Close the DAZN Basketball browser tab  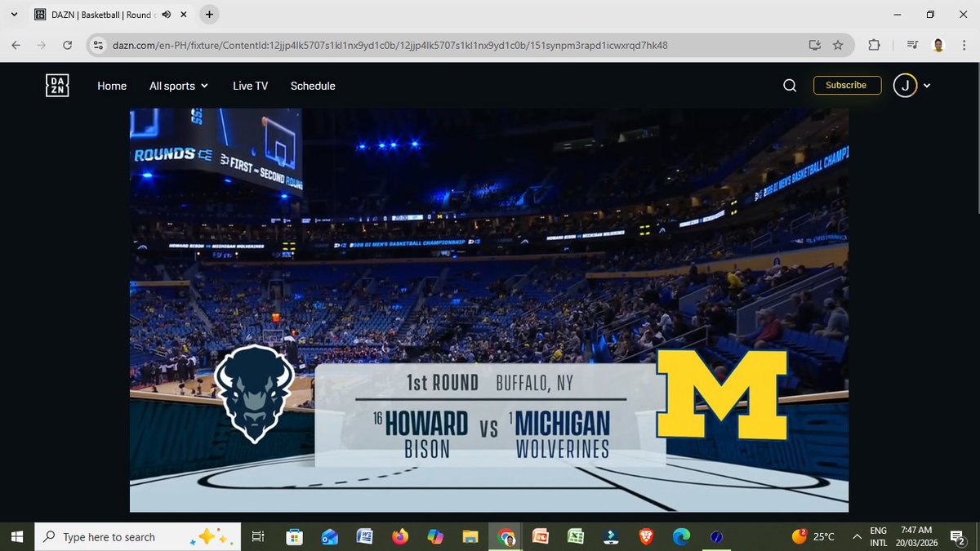[184, 14]
